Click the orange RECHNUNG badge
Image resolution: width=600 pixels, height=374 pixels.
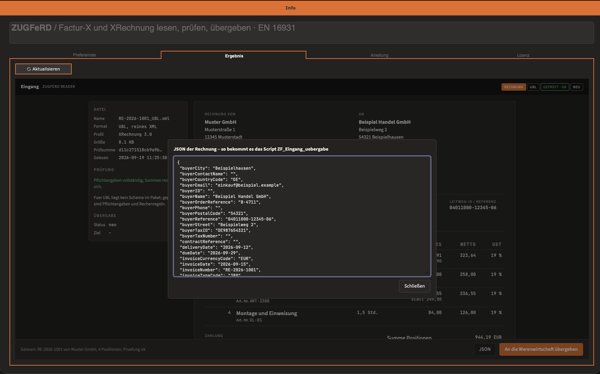(x=514, y=87)
